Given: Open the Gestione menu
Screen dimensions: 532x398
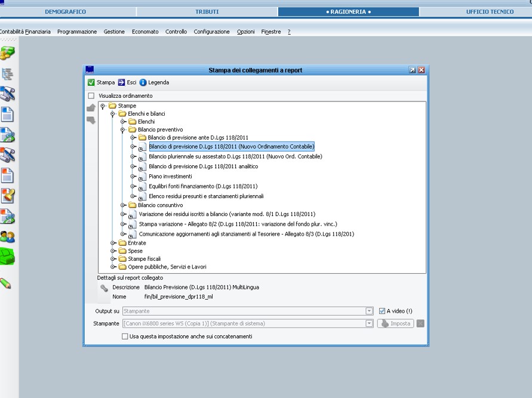Looking at the screenshot, I should (x=114, y=32).
